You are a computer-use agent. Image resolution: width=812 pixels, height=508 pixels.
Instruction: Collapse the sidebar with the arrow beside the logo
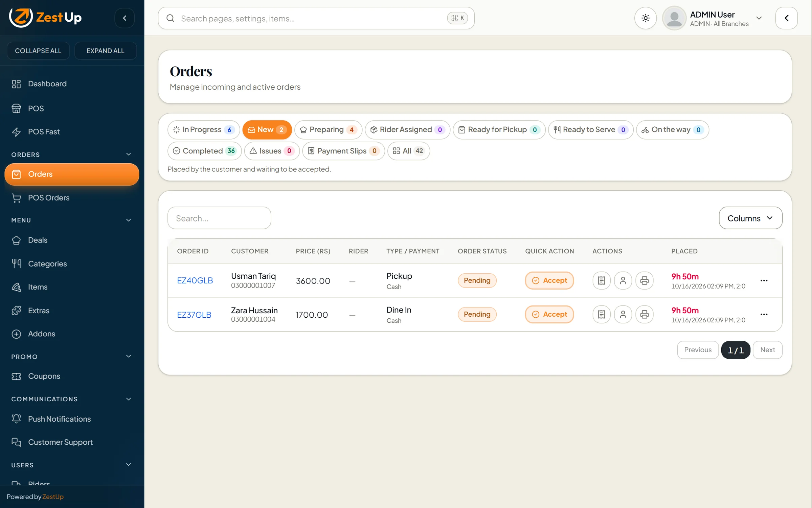(125, 18)
